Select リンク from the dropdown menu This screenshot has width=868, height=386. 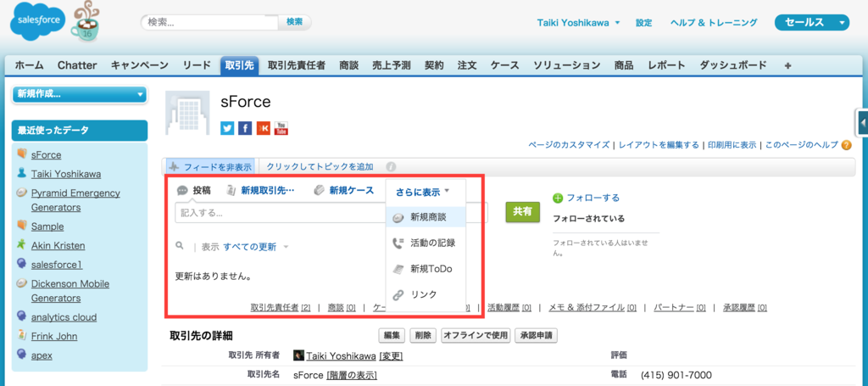(x=426, y=294)
